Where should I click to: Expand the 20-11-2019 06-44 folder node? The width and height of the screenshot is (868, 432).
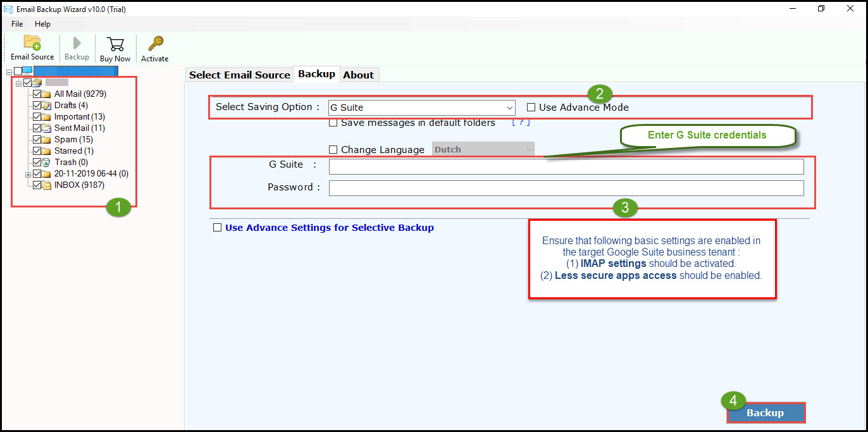[x=28, y=174]
